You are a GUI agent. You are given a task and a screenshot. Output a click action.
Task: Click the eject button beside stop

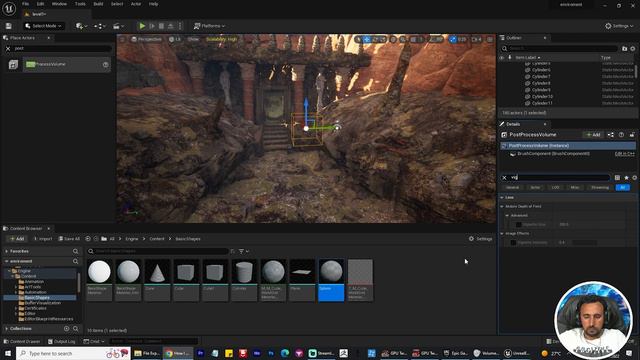171,26
